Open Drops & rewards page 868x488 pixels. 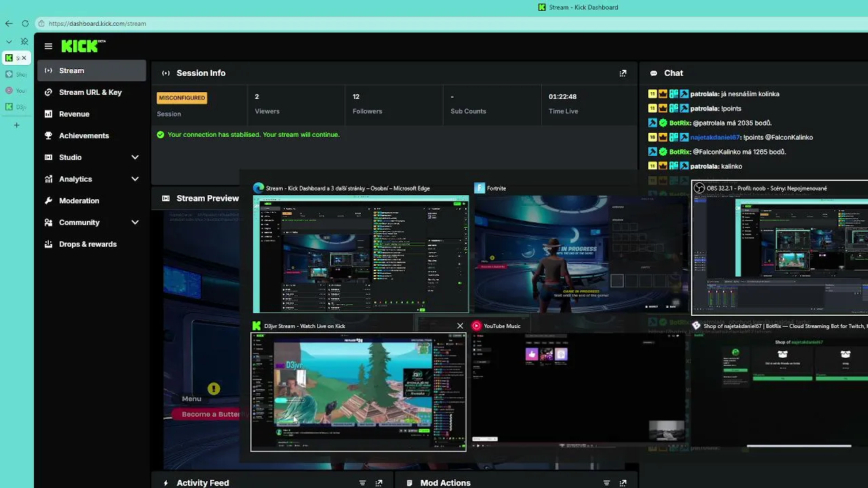92,244
